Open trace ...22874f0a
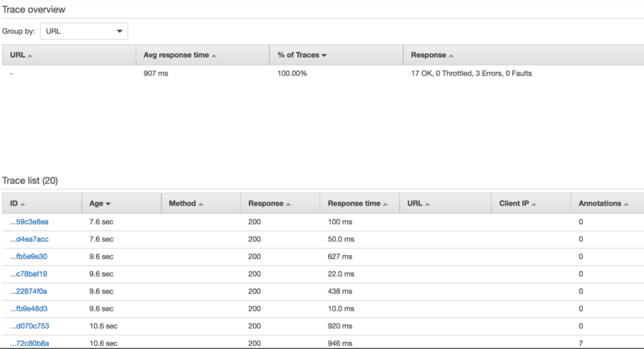This screenshot has width=644, height=349. (x=29, y=292)
